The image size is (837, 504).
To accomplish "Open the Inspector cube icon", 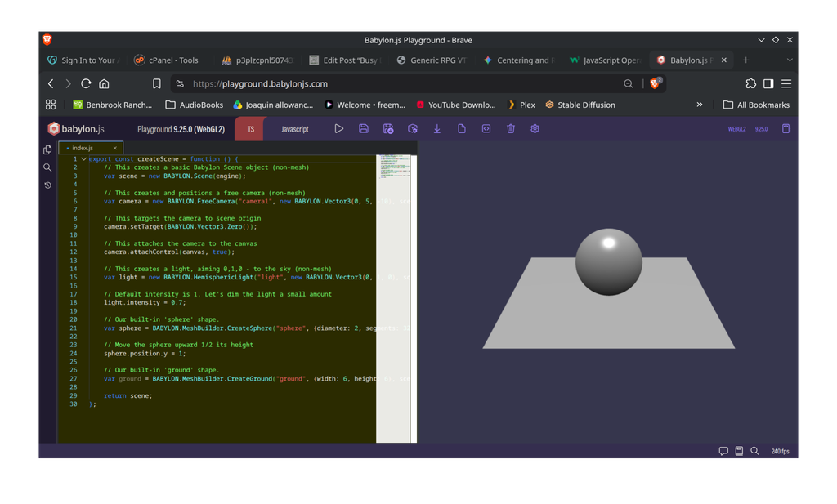I will pyautogui.click(x=413, y=128).
